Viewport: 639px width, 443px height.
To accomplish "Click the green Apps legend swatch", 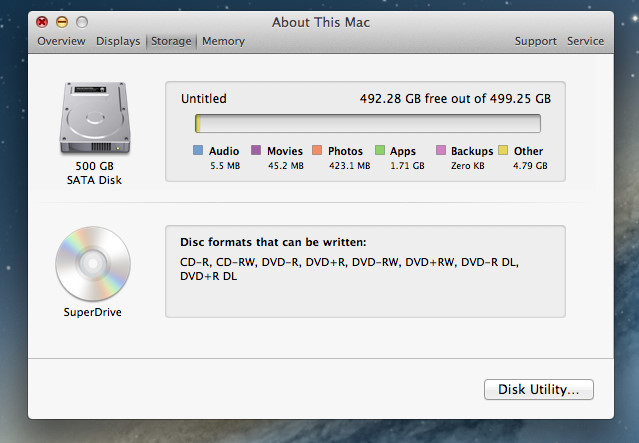I will point(380,150).
